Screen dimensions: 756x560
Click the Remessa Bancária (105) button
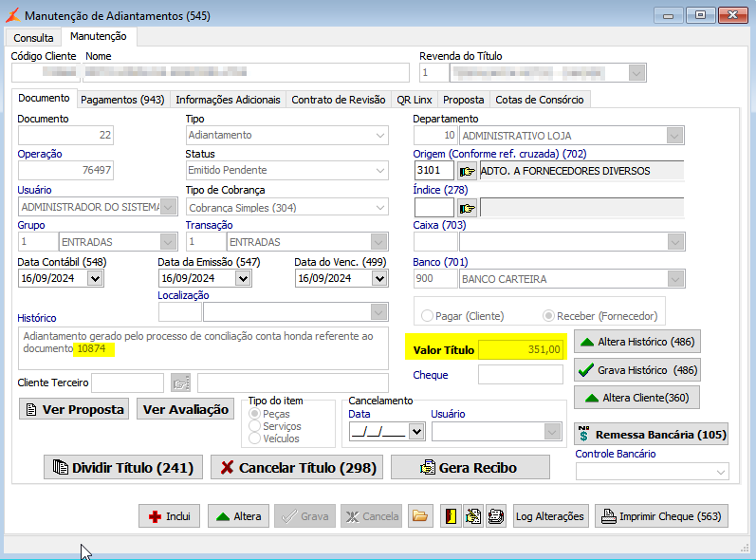pos(651,435)
